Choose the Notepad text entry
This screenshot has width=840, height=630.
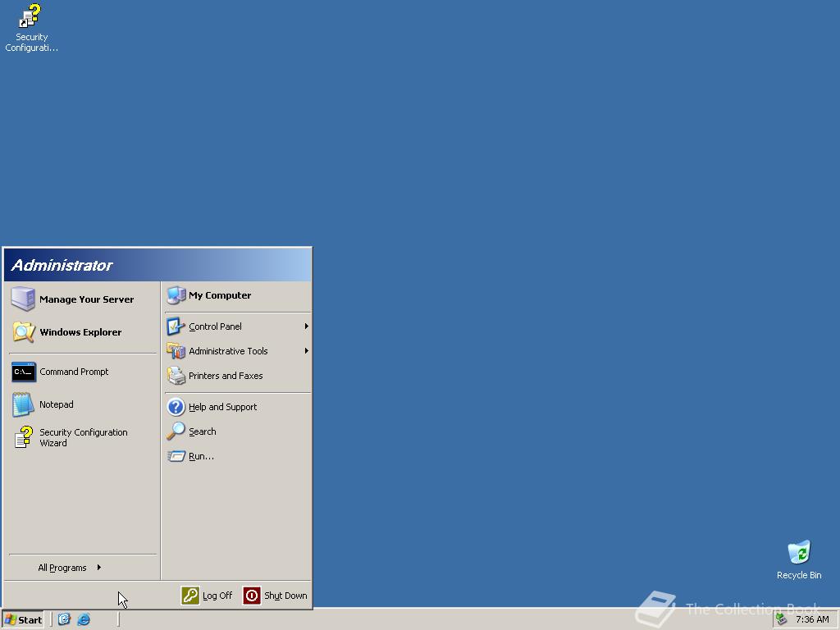coord(57,404)
